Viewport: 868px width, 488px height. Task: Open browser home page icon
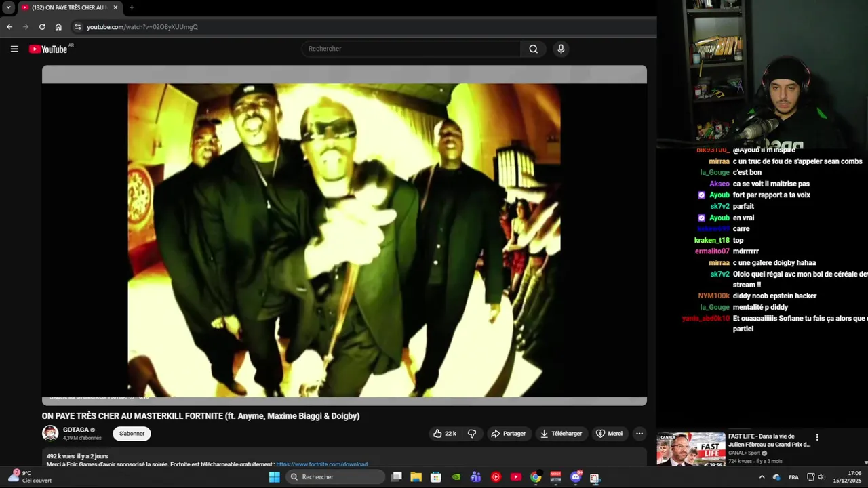[58, 27]
